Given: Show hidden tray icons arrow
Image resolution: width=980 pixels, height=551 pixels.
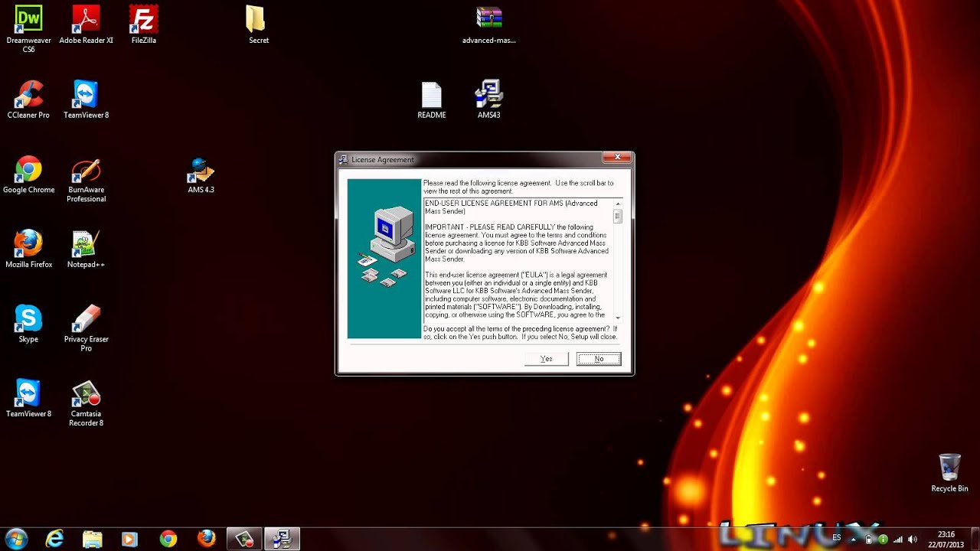Looking at the screenshot, I should pyautogui.click(x=853, y=539).
